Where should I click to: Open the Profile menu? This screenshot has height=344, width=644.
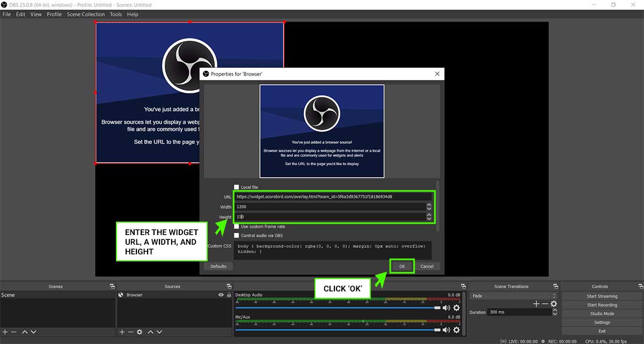point(54,14)
